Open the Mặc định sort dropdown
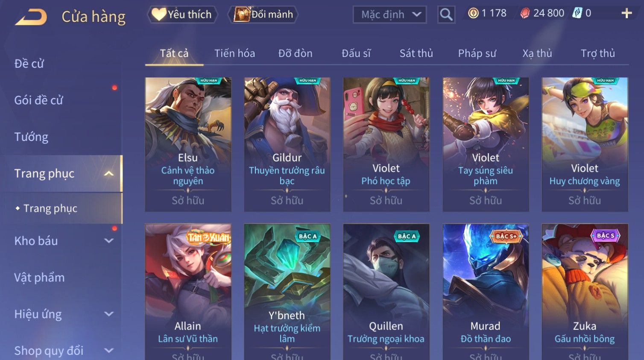The height and width of the screenshot is (360, 644). point(390,15)
